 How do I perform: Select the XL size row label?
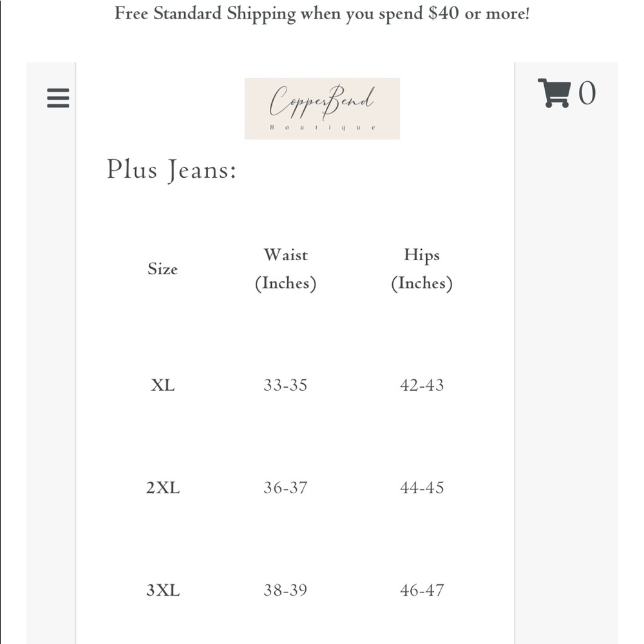163,385
